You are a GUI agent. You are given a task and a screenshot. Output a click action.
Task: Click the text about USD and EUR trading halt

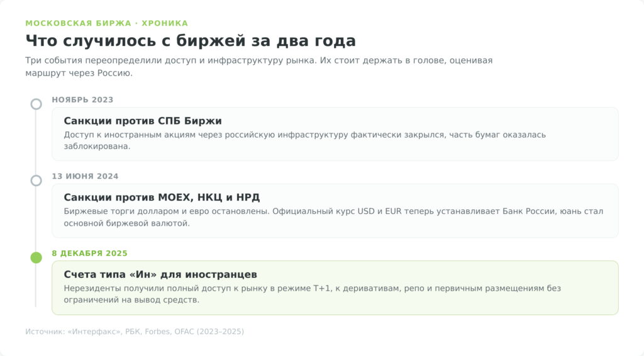(x=333, y=217)
